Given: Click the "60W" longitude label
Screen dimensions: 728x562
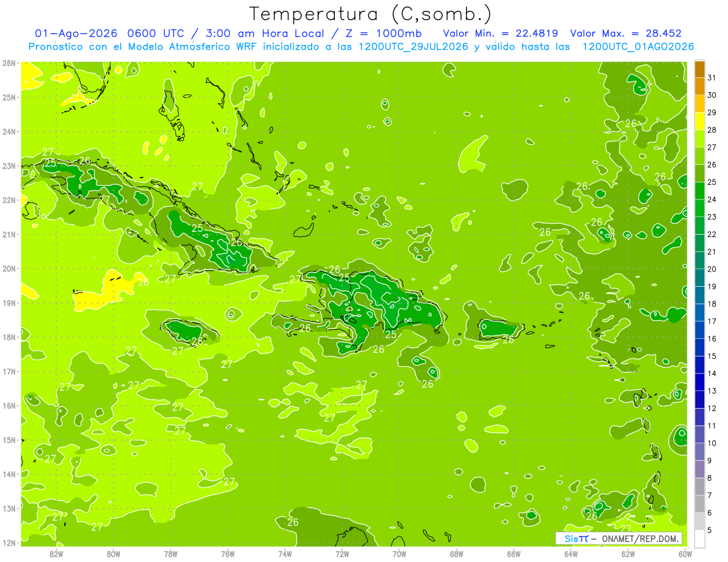Looking at the screenshot, I should point(686,554).
